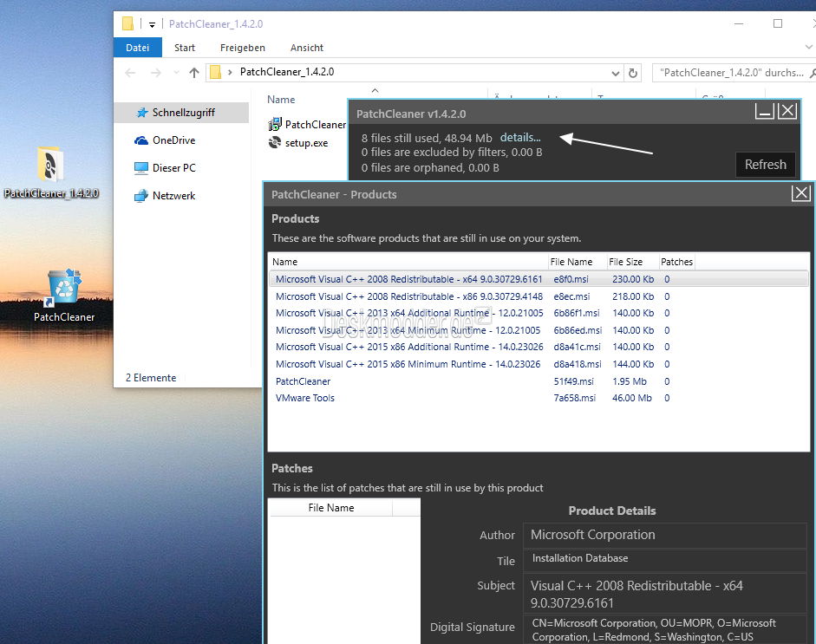Minimize the Explorer window
This screenshot has width=816, height=644.
pos(739,24)
